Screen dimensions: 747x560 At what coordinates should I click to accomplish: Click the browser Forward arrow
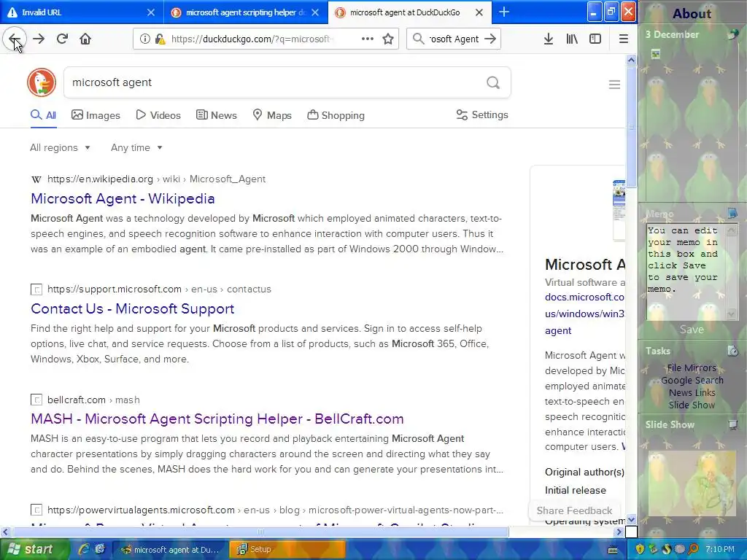click(x=39, y=39)
